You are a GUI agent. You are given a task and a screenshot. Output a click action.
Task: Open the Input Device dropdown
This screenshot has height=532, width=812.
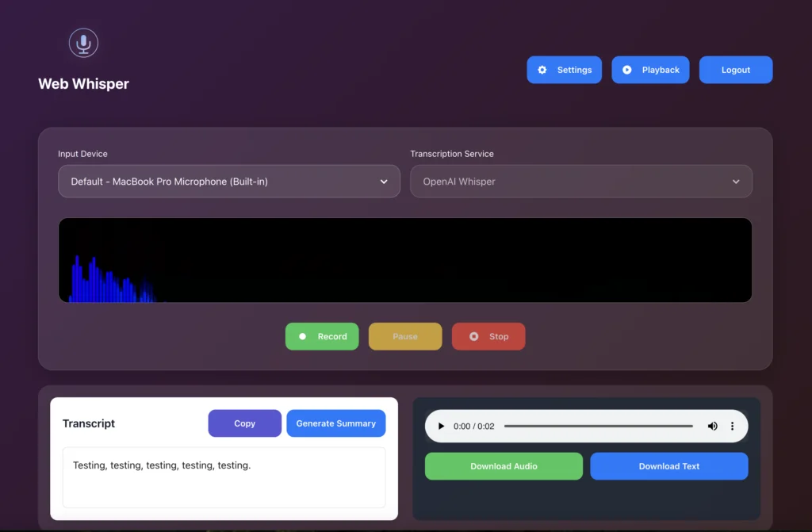[228, 182]
